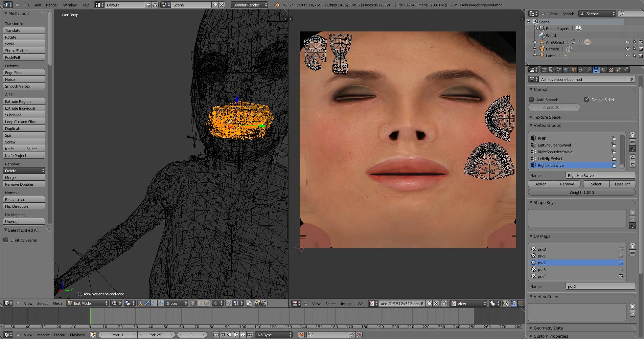Switch to vertex select mode icon
This screenshot has height=339, width=644.
(x=193, y=303)
